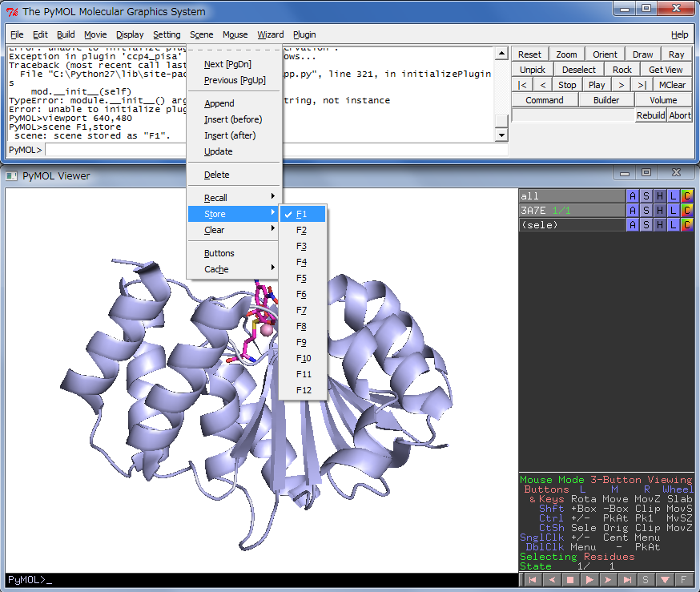This screenshot has width=700, height=592.
Task: Open the Action (A) menu for 3A7E
Action: coord(633,211)
